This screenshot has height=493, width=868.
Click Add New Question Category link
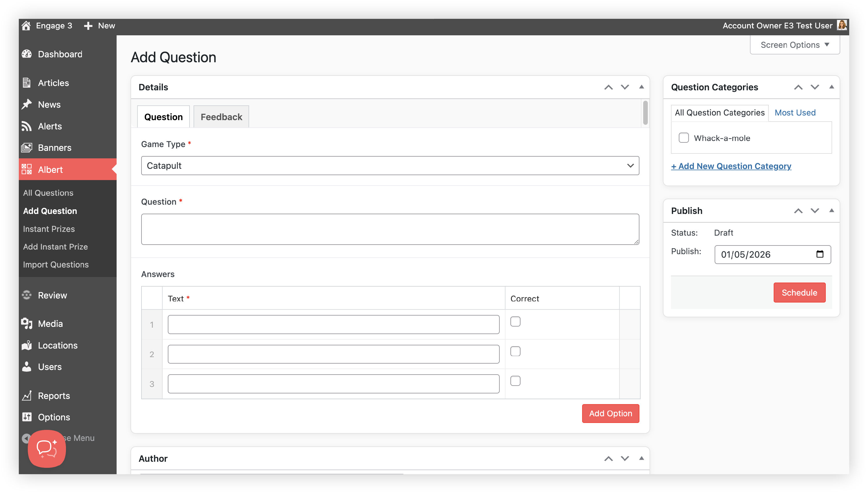click(x=731, y=166)
